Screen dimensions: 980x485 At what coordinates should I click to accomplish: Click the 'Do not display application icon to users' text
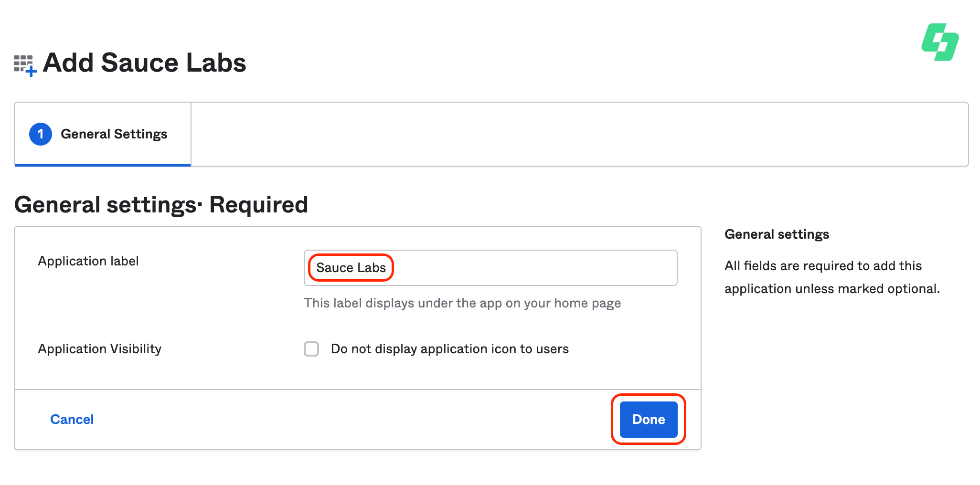coord(449,349)
